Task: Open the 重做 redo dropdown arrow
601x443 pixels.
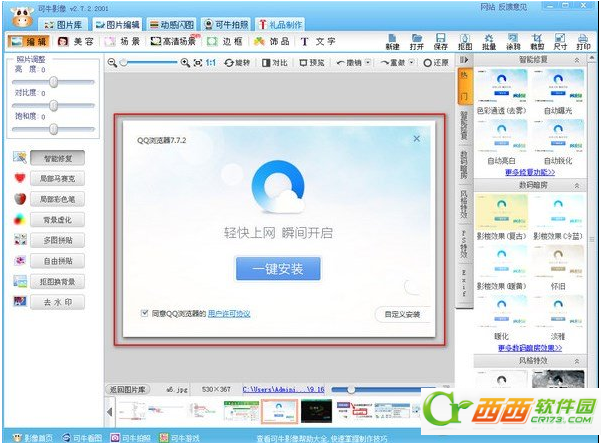Action: pyautogui.click(x=412, y=62)
